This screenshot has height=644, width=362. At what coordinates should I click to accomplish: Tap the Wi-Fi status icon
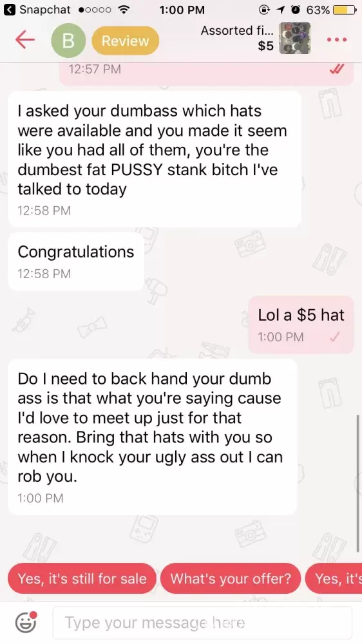[x=122, y=10]
